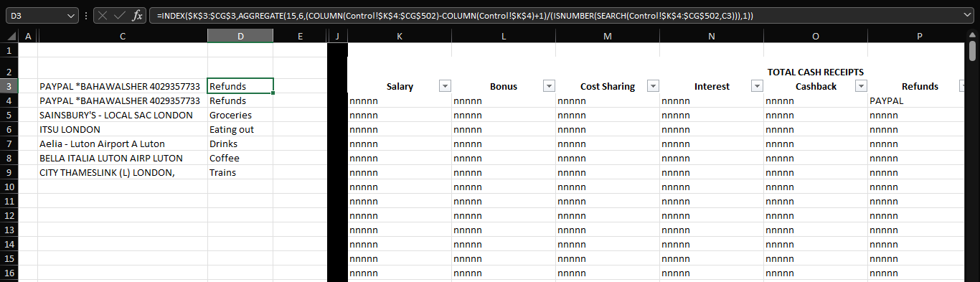The image size is (980, 282).
Task: Expand the formula bar chevron
Action: [969, 15]
